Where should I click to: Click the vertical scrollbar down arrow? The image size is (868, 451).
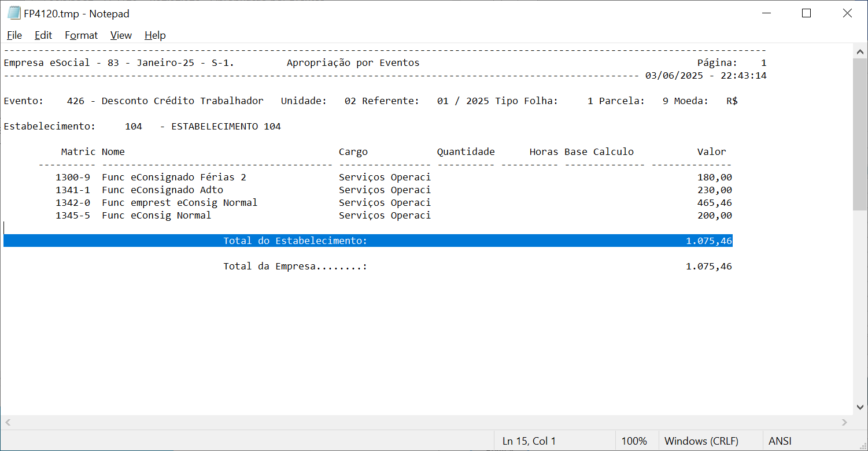pyautogui.click(x=860, y=407)
